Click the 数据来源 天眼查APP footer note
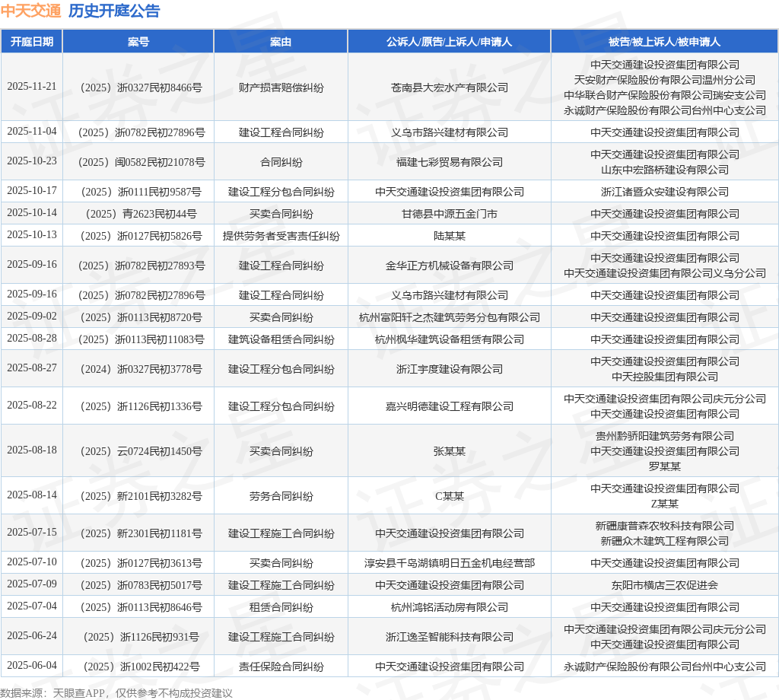 [116, 693]
